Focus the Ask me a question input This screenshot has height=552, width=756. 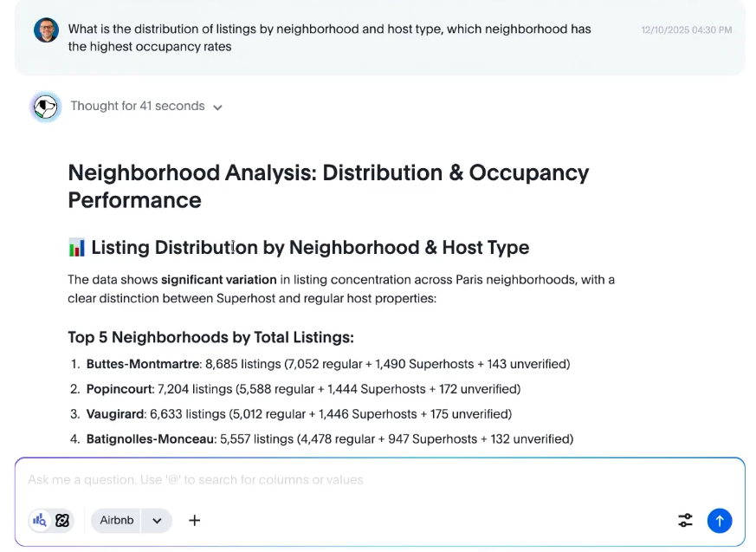tap(346, 480)
